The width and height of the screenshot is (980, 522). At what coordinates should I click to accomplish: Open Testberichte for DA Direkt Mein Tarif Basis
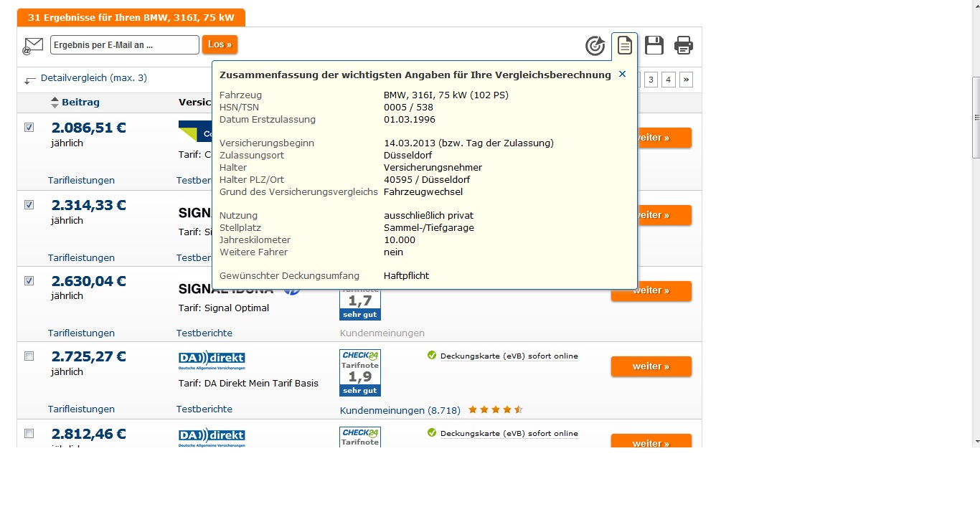pos(204,409)
